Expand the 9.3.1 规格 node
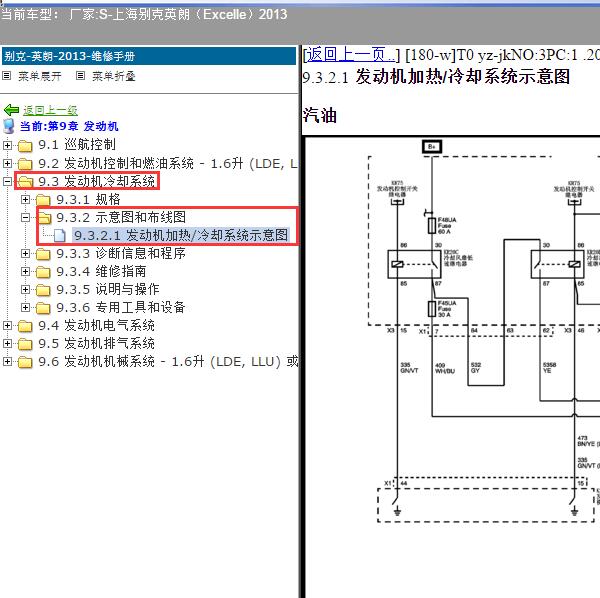This screenshot has width=600, height=598. click(25, 199)
